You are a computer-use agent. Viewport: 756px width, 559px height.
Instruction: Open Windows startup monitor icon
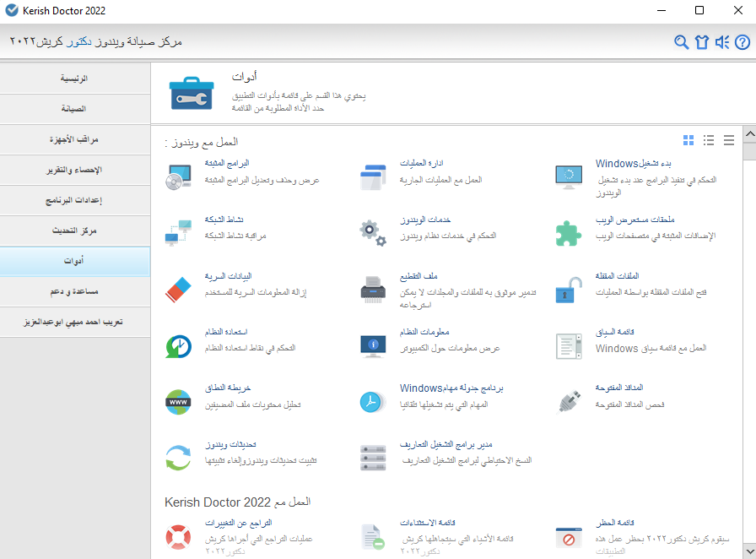pos(569,176)
